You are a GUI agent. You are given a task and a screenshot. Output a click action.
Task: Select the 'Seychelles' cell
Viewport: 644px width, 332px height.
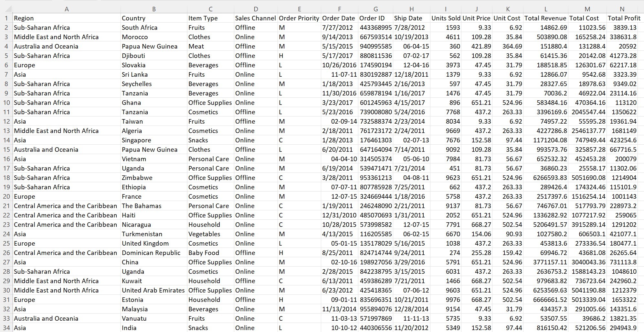154,84
